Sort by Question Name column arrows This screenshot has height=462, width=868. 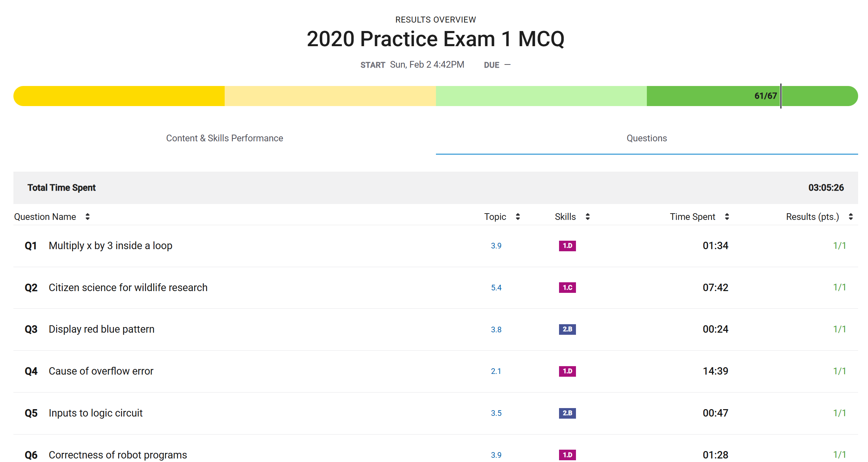[87, 217]
